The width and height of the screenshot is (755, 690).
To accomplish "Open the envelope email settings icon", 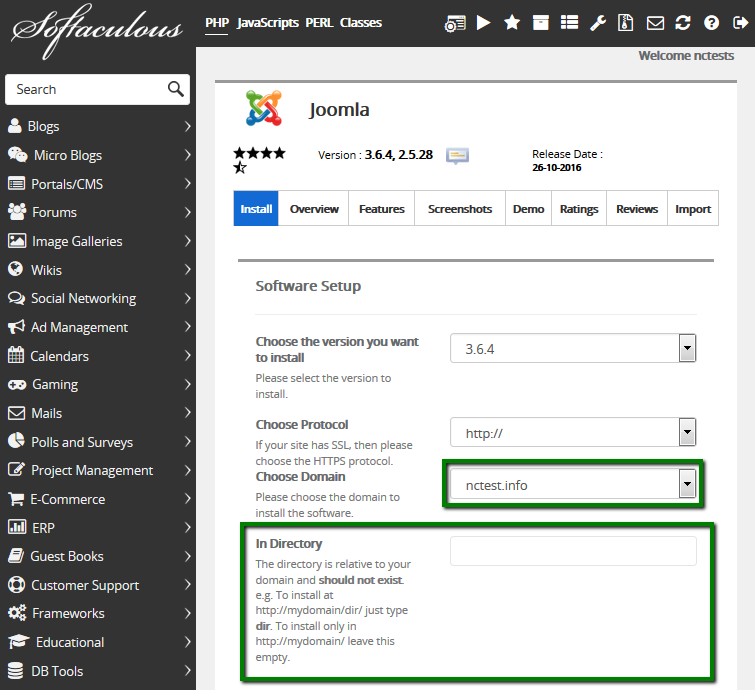I will point(655,22).
